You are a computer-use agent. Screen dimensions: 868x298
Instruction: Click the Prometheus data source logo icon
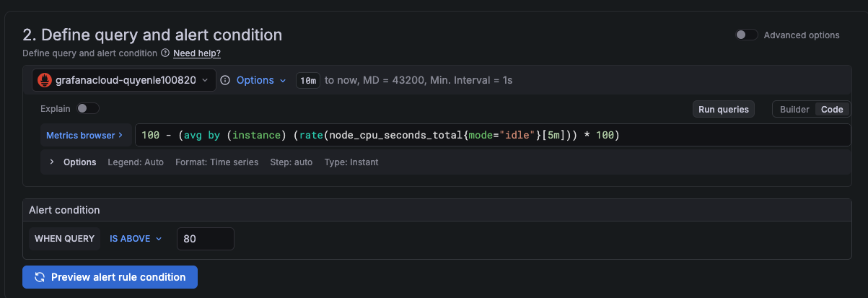point(44,80)
